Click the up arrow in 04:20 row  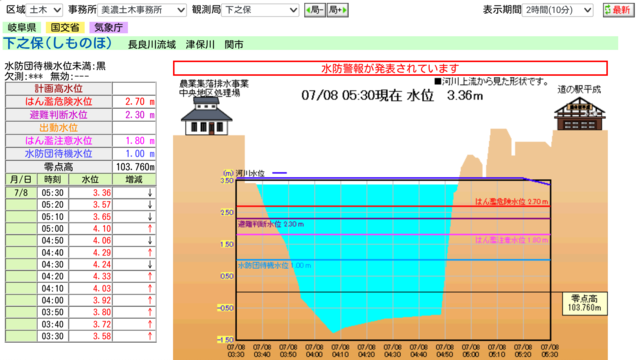150,276
